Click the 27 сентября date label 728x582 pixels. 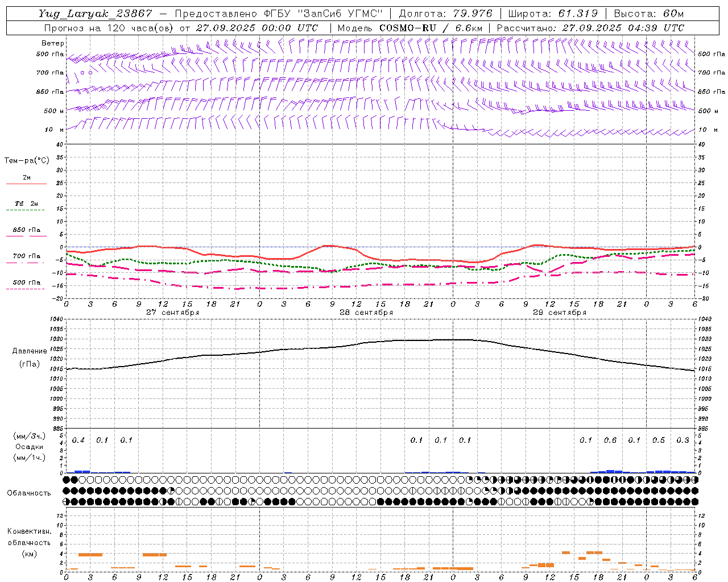click(172, 313)
